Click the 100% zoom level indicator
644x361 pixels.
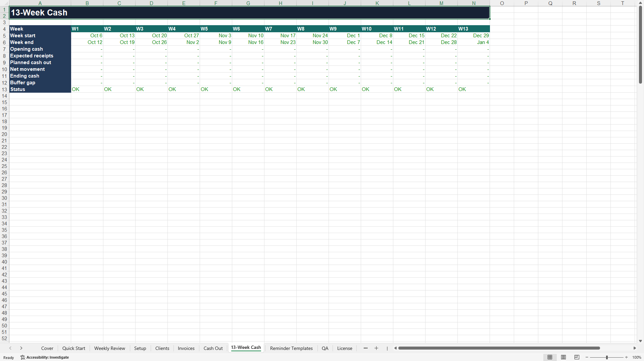click(637, 357)
